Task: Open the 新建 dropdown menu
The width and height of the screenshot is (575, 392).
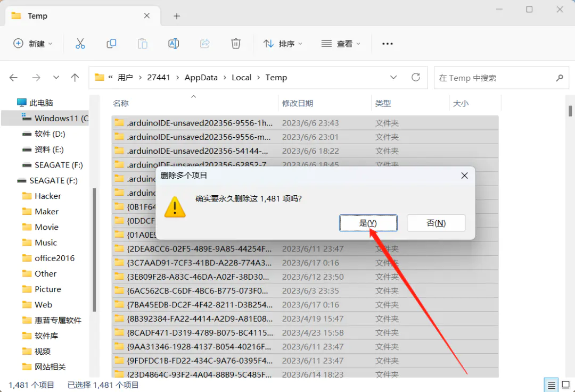Action: (x=33, y=44)
